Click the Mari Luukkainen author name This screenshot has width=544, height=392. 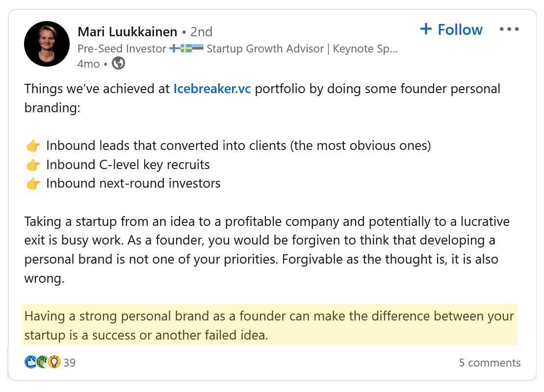point(128,32)
